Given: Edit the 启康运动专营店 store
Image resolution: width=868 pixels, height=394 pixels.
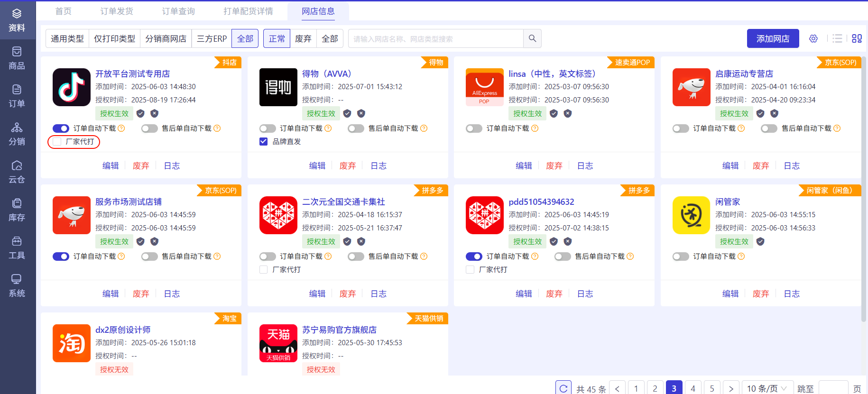Looking at the screenshot, I should point(730,165).
